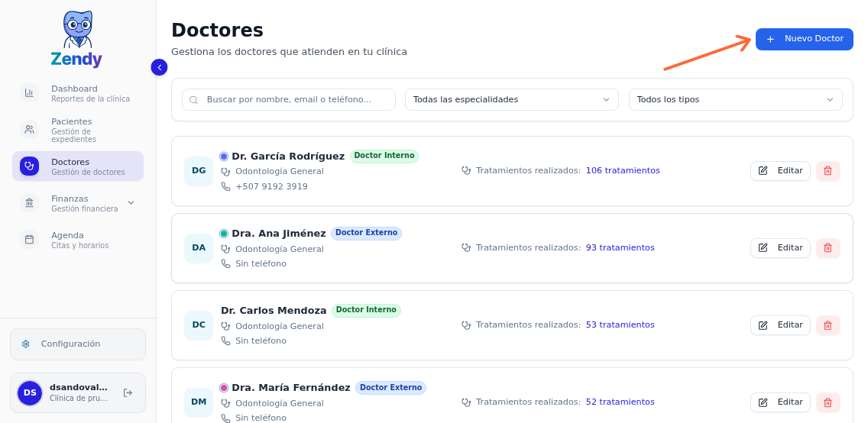
Task: Click the Doctor Interno badge on García Rodríguez
Action: pos(384,156)
